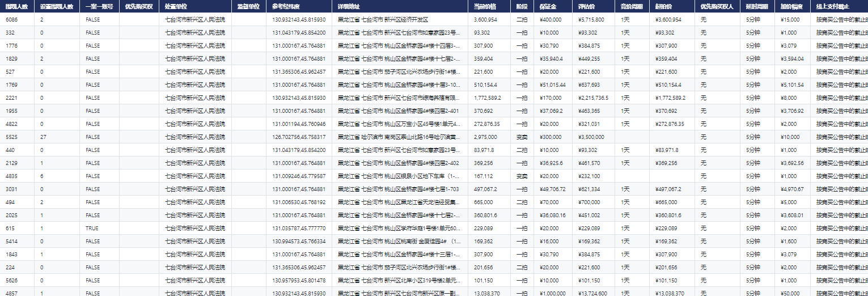868x296 pixels.
Task: Click the 桃山区银泉小区地下车库 address cell
Action: coord(399,176)
